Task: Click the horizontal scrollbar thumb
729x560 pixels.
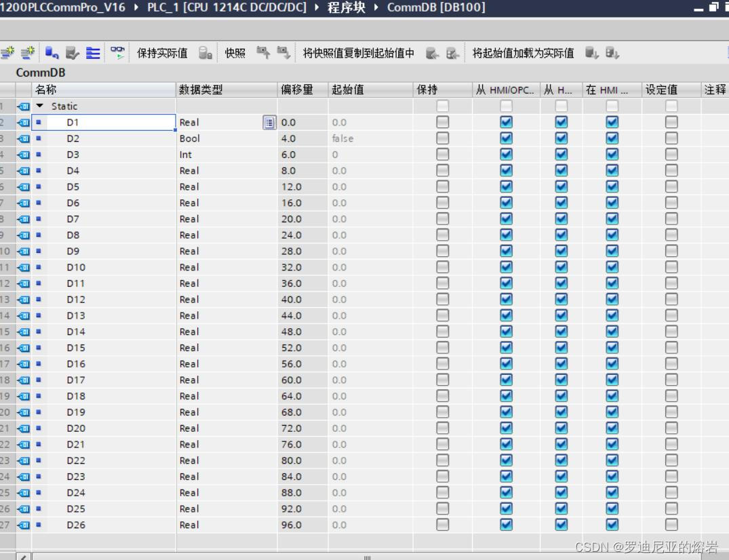Action: [368, 557]
